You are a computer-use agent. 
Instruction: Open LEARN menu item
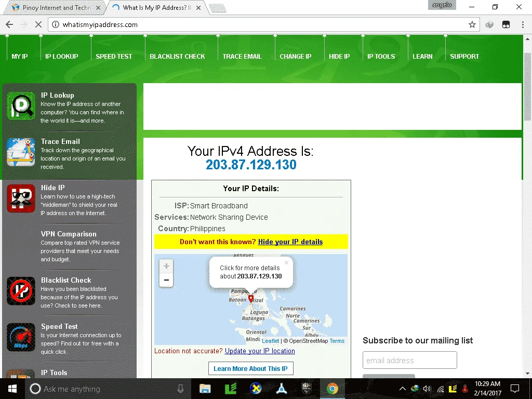pos(422,56)
